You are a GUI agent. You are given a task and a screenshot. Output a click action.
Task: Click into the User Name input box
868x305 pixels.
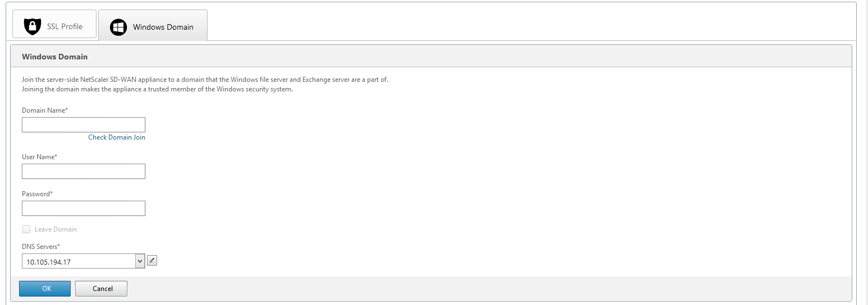(84, 171)
